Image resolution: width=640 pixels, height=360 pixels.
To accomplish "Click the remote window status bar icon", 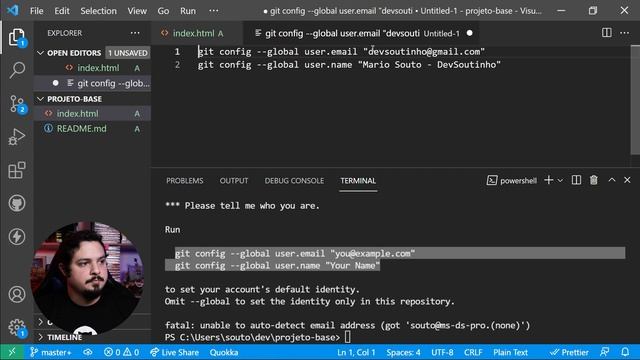I will click(x=12, y=352).
